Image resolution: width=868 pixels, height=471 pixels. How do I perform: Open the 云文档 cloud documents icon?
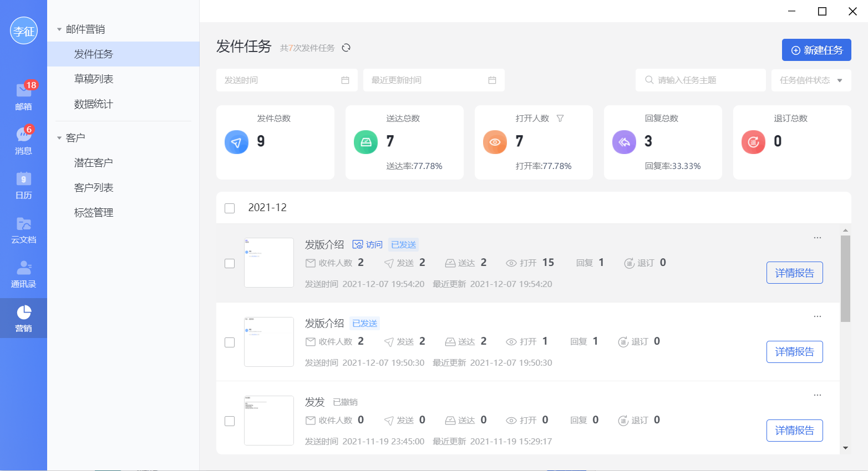23,228
